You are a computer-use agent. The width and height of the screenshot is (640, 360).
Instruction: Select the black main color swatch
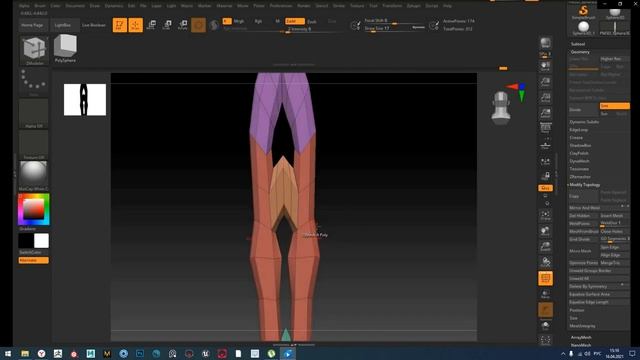pyautogui.click(x=26, y=241)
